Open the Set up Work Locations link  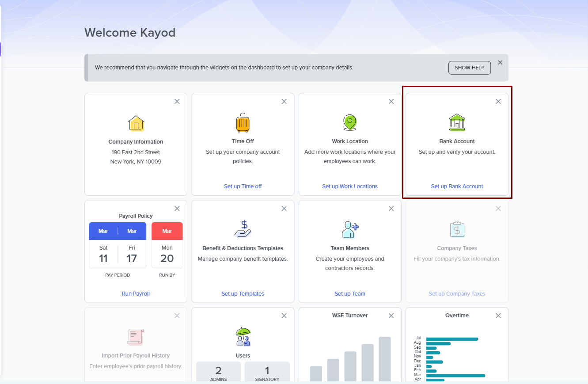pyautogui.click(x=350, y=186)
